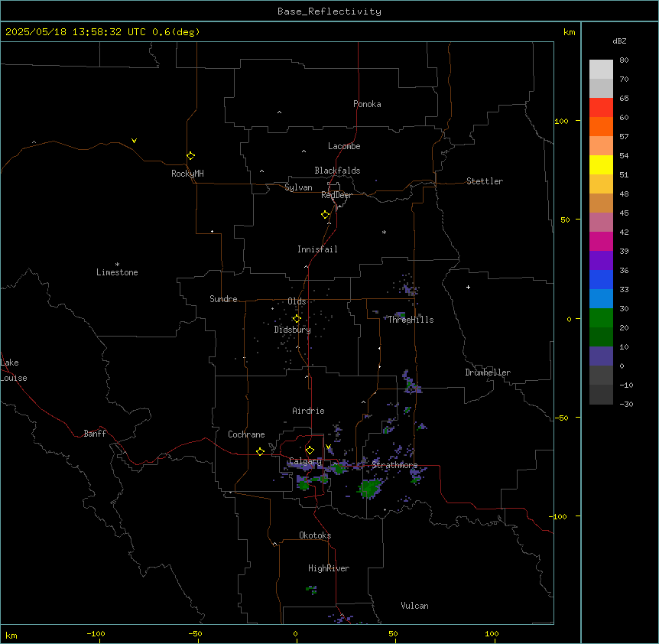Click the yellow diamond marker near Olds

(x=297, y=319)
